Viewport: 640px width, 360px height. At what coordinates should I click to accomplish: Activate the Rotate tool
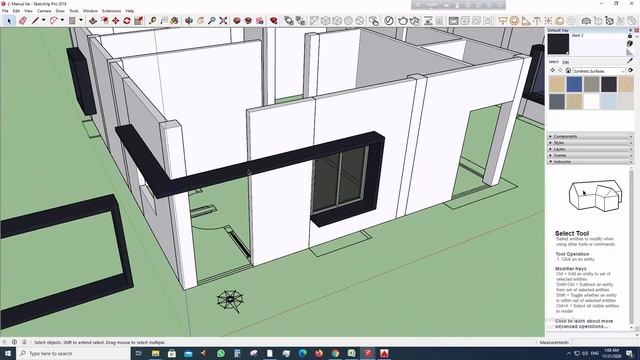tap(127, 20)
